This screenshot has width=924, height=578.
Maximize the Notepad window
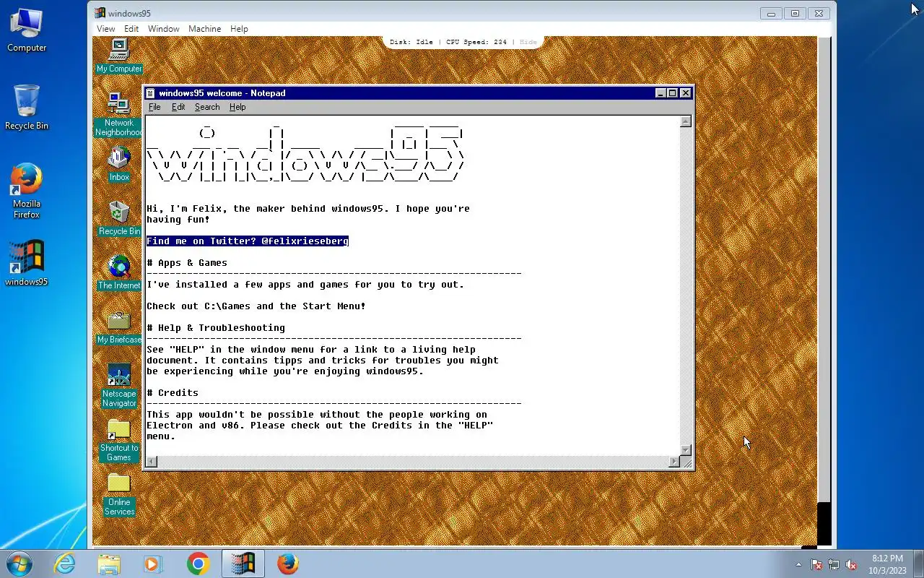click(672, 92)
